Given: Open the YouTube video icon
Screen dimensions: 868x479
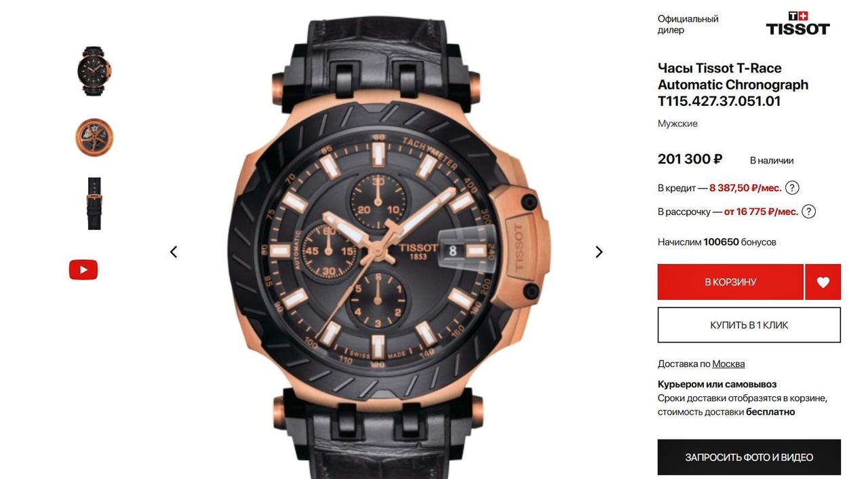Looking at the screenshot, I should click(x=83, y=269).
